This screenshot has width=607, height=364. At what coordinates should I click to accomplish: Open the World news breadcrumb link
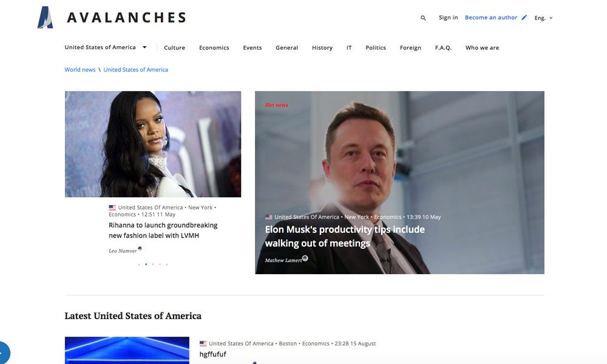pyautogui.click(x=80, y=70)
